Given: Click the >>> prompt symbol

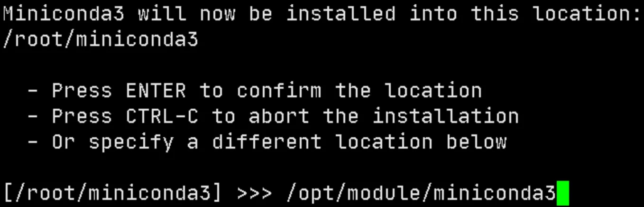Looking at the screenshot, I should tap(255, 194).
